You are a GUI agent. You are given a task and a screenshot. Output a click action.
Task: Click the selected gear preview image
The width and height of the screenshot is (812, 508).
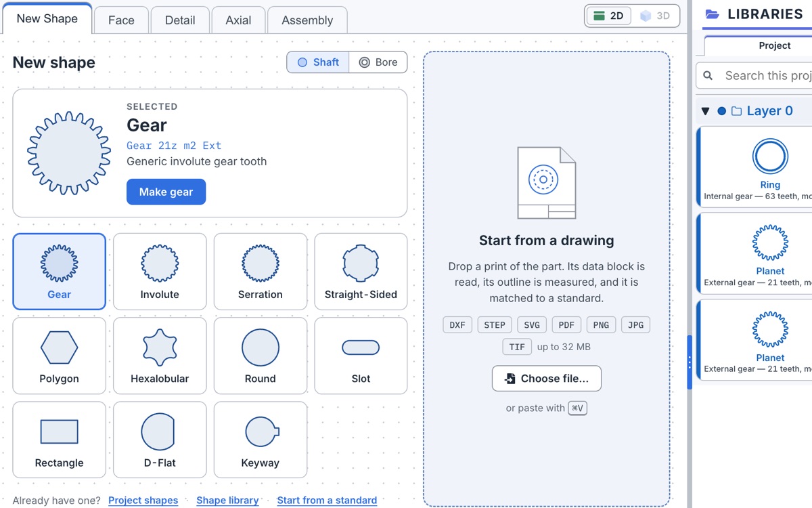pos(69,153)
